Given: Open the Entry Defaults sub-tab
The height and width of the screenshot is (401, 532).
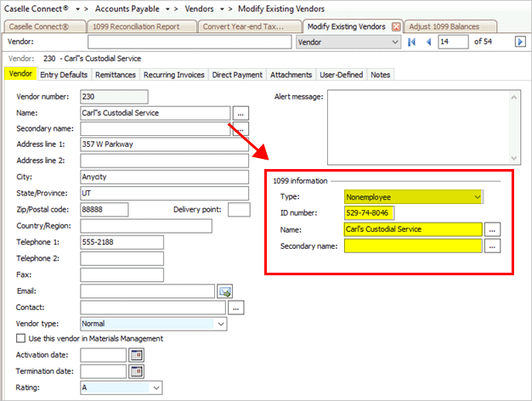Looking at the screenshot, I should [x=64, y=75].
